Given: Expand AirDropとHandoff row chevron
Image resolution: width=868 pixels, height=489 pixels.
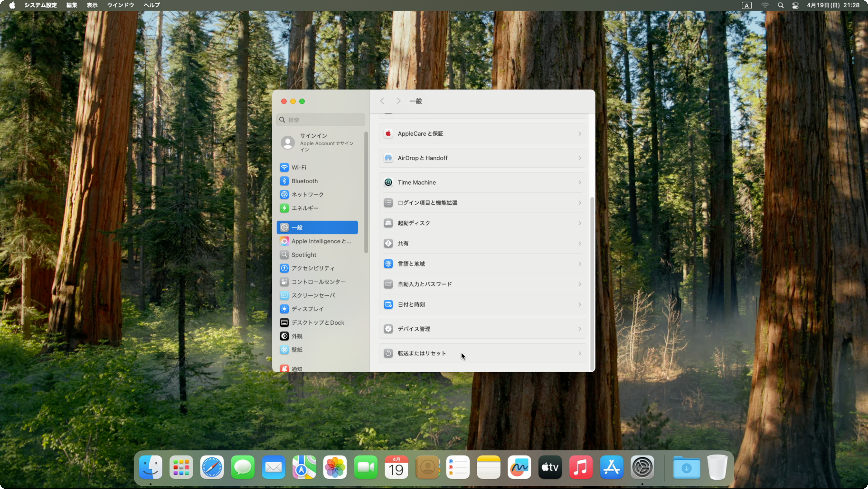Looking at the screenshot, I should click(580, 158).
